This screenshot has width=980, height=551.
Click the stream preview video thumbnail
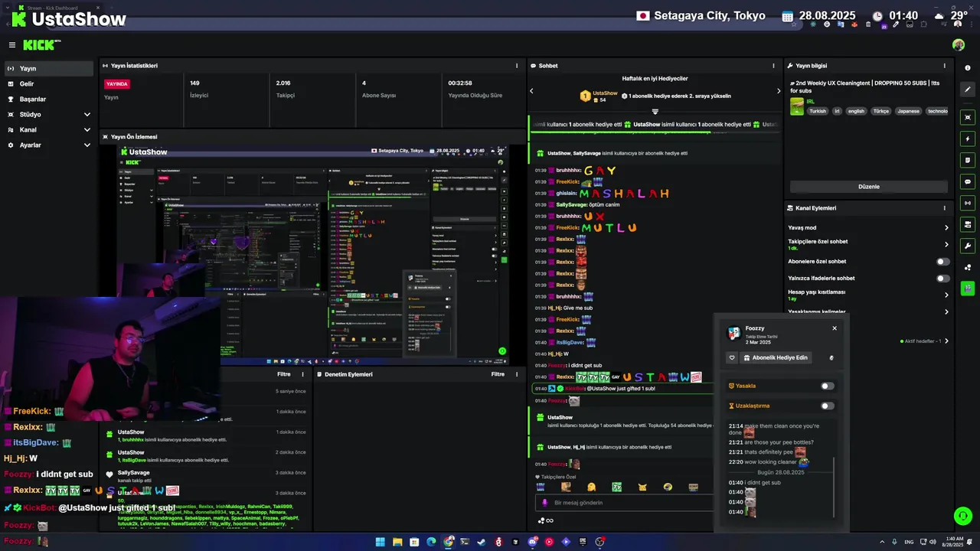[312, 254]
